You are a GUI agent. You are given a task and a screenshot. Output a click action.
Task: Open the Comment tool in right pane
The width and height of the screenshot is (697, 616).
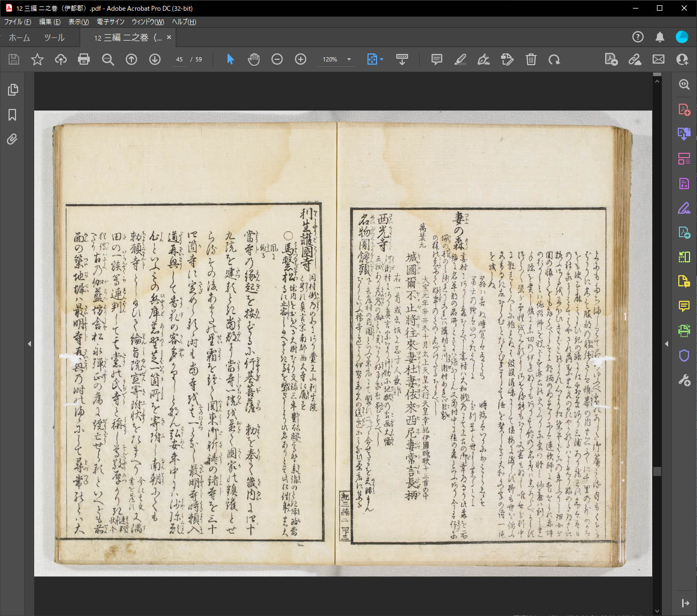click(x=684, y=306)
